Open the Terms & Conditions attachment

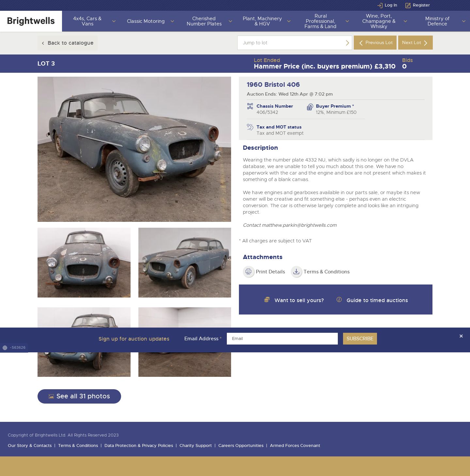point(326,272)
